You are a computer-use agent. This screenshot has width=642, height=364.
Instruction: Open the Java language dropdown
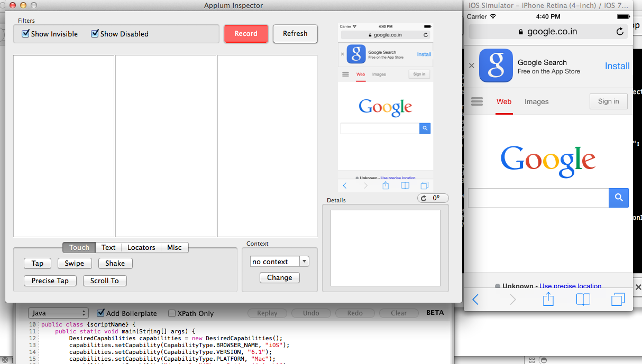pos(58,313)
